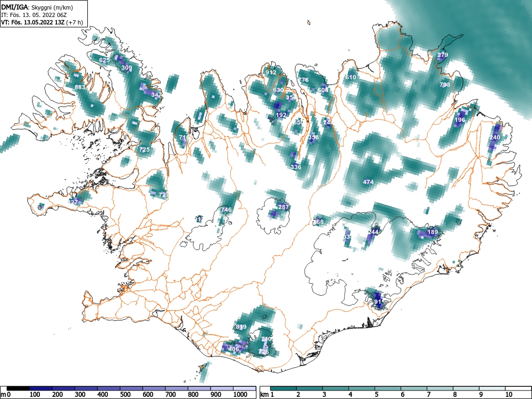Click visibility value 474 on the map
The width and height of the screenshot is (532, 399).
[368, 182]
